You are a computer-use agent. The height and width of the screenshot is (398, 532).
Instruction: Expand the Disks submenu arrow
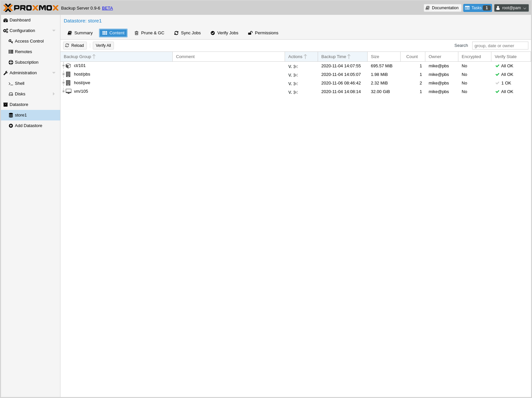click(54, 94)
